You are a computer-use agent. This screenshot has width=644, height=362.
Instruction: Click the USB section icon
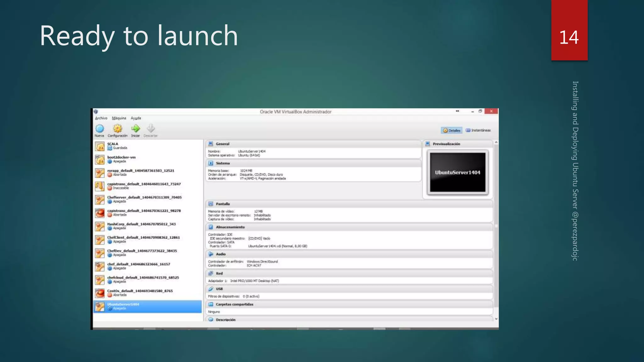211,289
